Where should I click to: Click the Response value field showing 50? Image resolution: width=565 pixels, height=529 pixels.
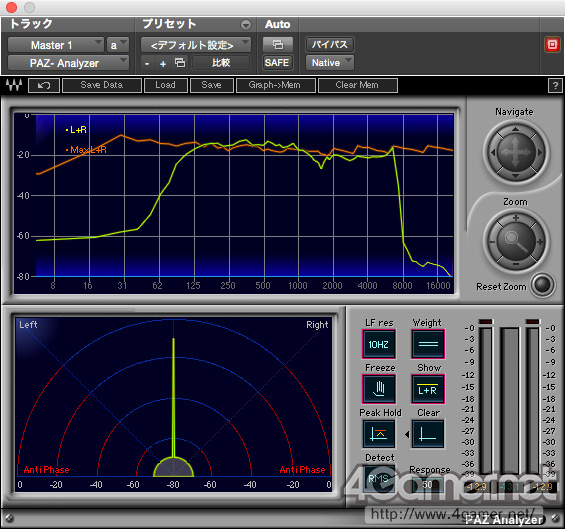point(428,485)
